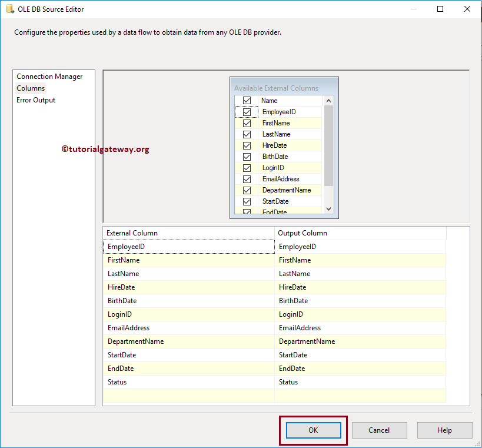The height and width of the screenshot is (448, 482).
Task: Toggle the StartDate column checkbox
Action: 247,201
